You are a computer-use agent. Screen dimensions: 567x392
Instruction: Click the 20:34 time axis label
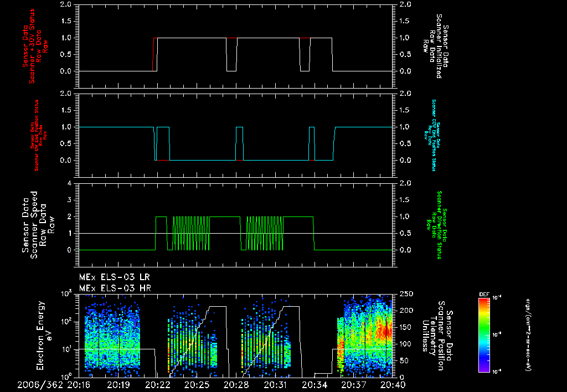(x=315, y=385)
